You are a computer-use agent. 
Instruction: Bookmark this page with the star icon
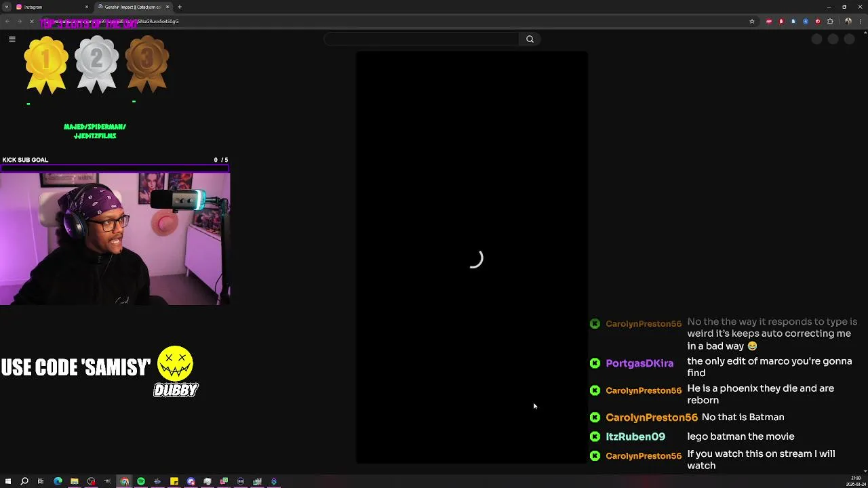click(x=752, y=21)
